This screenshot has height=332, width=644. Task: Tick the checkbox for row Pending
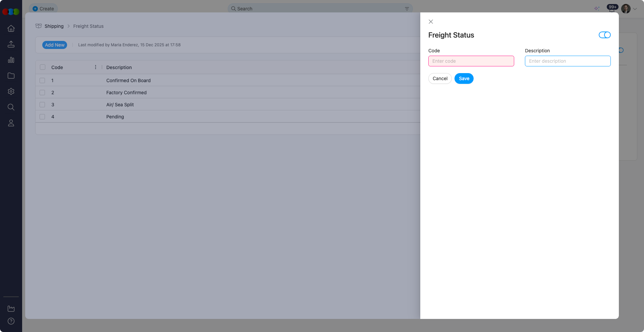(x=42, y=116)
